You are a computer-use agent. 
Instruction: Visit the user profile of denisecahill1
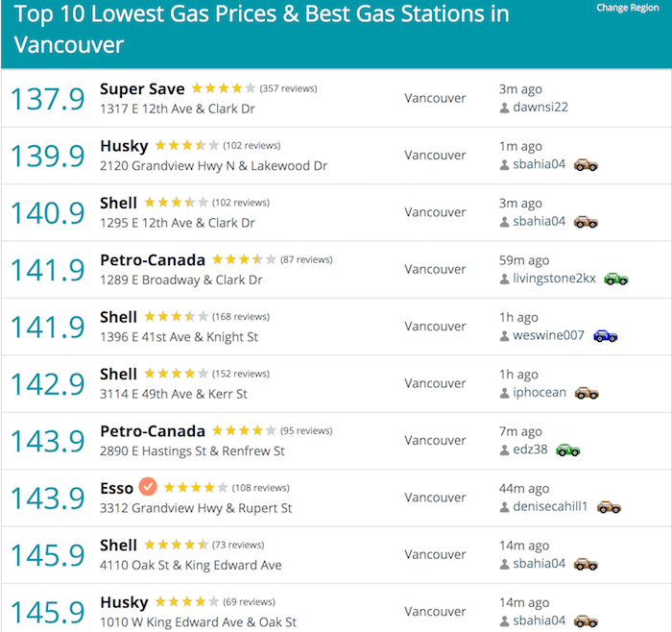click(x=550, y=506)
